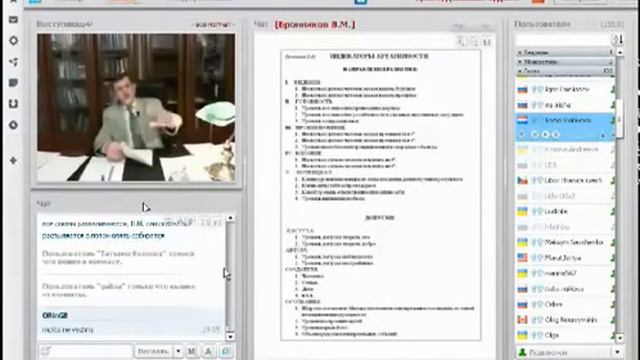Select user Maksym Savchenko in list

pos(565,242)
